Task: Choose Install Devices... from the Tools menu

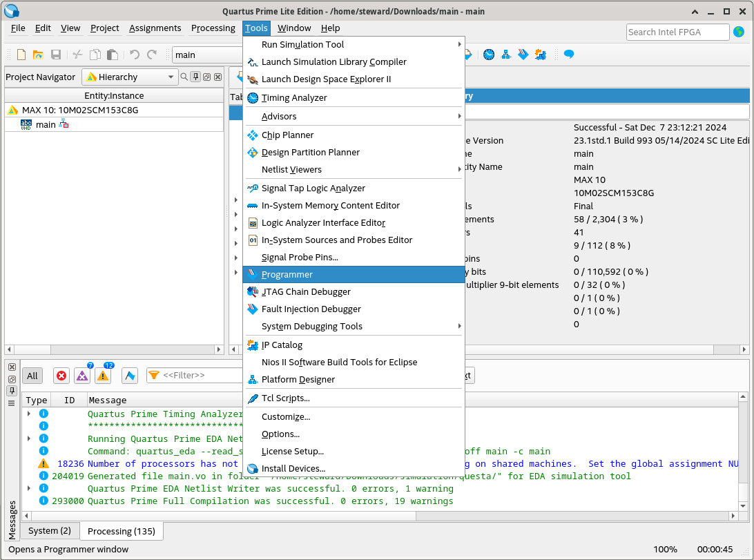Action: coord(293,468)
